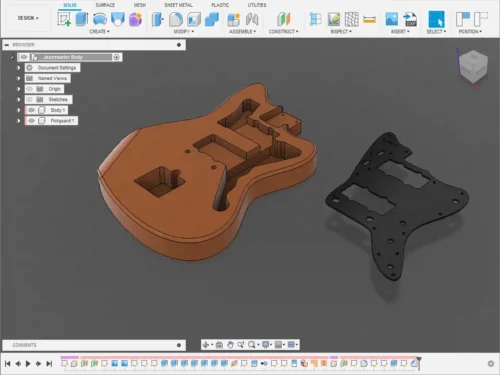Switch to the SURFACE tab

105,5
